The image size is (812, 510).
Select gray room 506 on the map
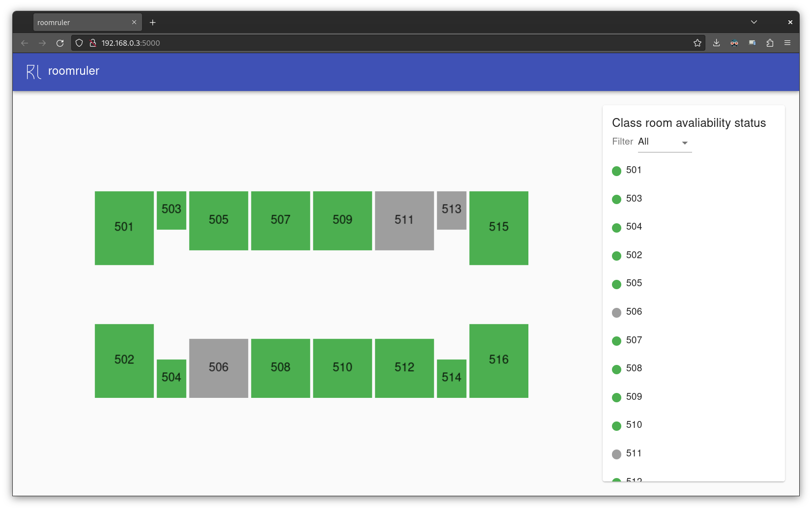coord(219,368)
